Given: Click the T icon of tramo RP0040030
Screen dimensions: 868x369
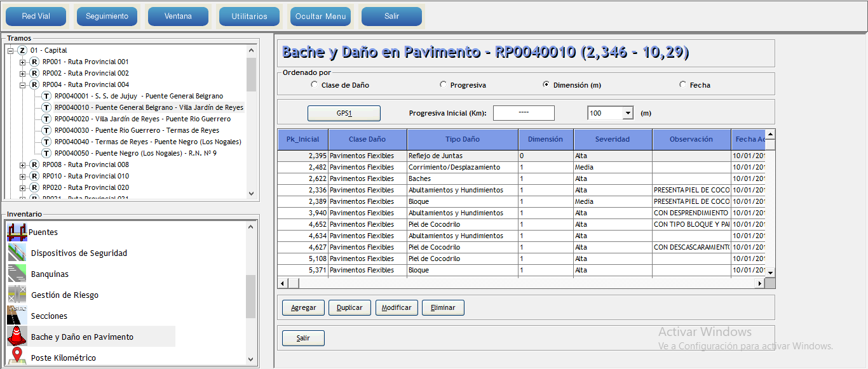Looking at the screenshot, I should tap(46, 130).
